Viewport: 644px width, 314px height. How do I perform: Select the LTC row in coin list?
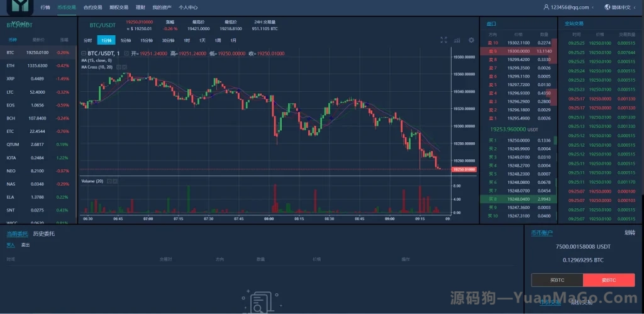38,92
